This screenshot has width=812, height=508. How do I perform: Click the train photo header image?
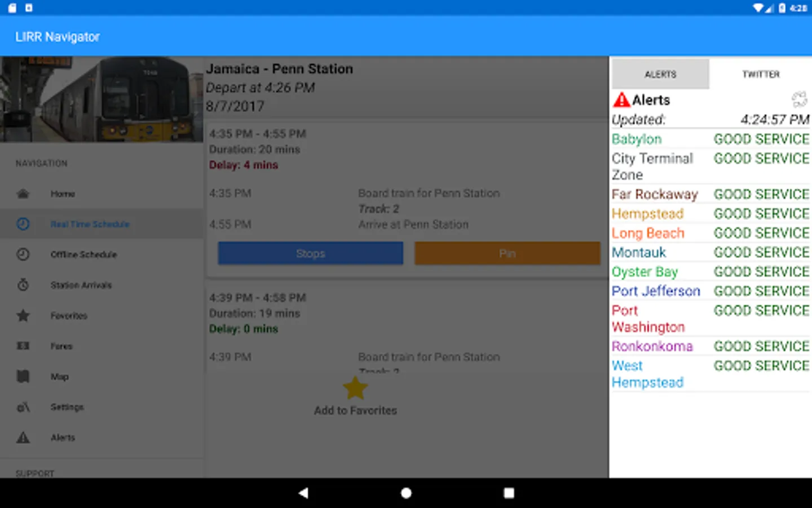[101, 99]
